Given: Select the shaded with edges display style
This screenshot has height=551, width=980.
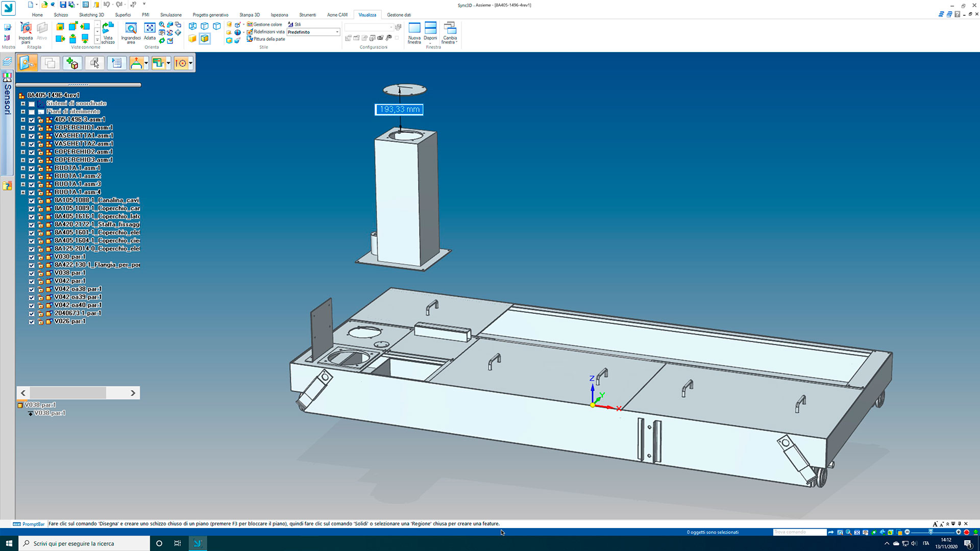Looking at the screenshot, I should (x=205, y=39).
